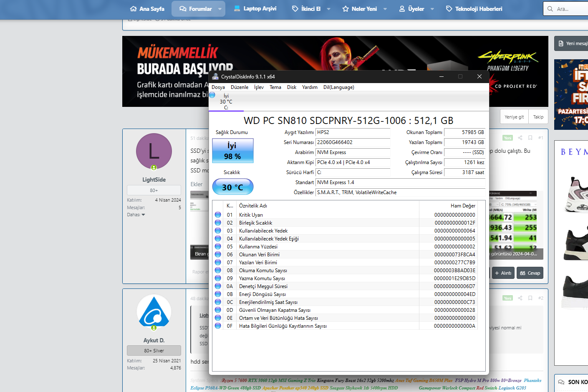The width and height of the screenshot is (588, 392).
Task: Open the Düzenle menu in CrystalDiskInfo
Action: [240, 87]
